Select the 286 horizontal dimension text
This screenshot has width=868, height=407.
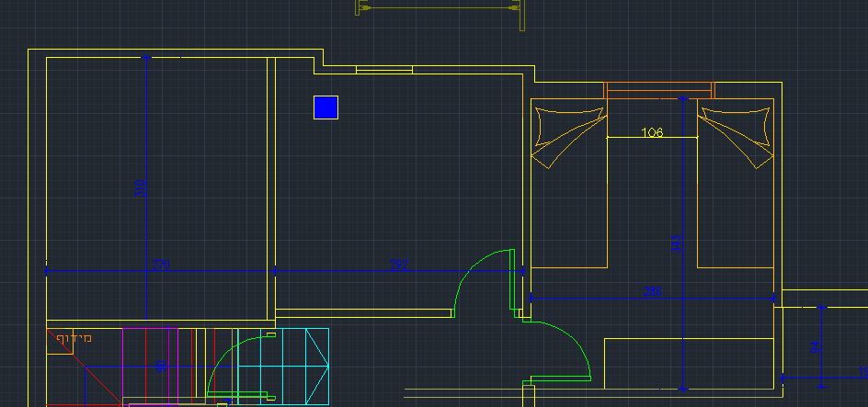pos(652,291)
